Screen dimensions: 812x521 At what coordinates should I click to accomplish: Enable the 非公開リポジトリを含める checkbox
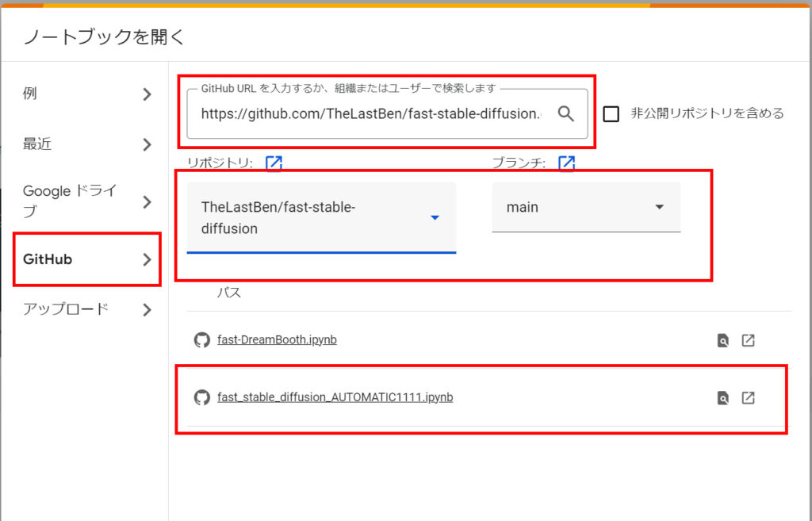click(x=611, y=114)
